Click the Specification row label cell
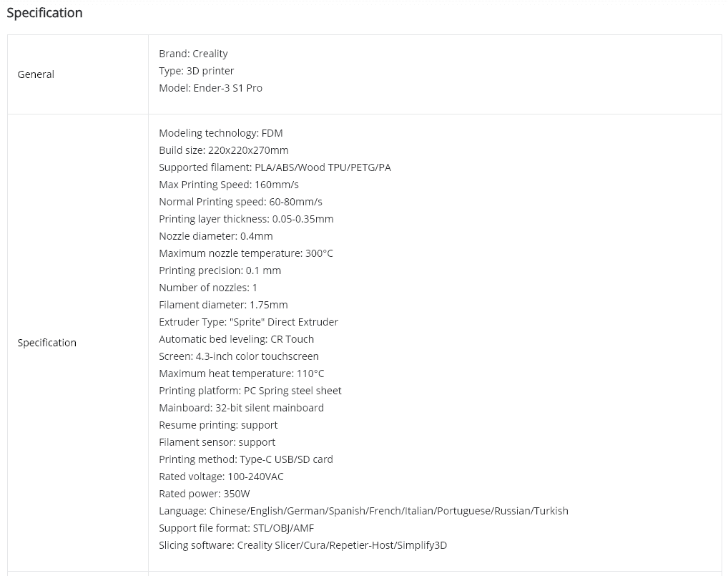The height and width of the screenshot is (576, 728). 77,343
